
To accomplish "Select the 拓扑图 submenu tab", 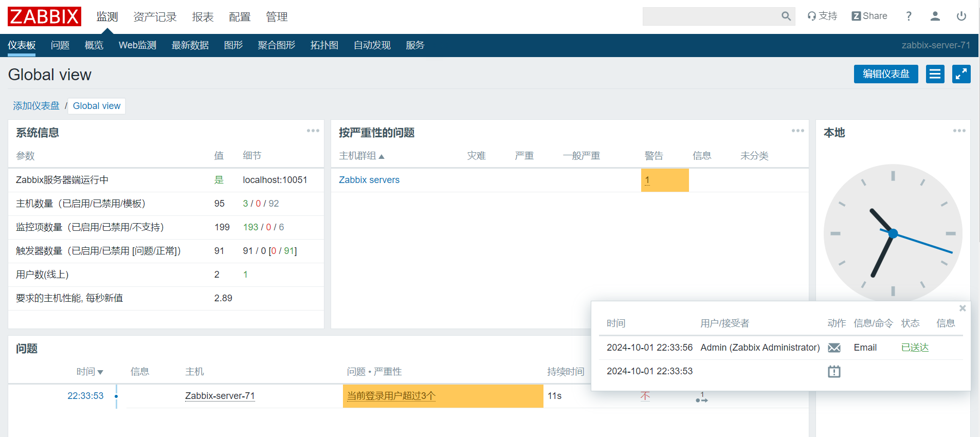I will pyautogui.click(x=324, y=45).
